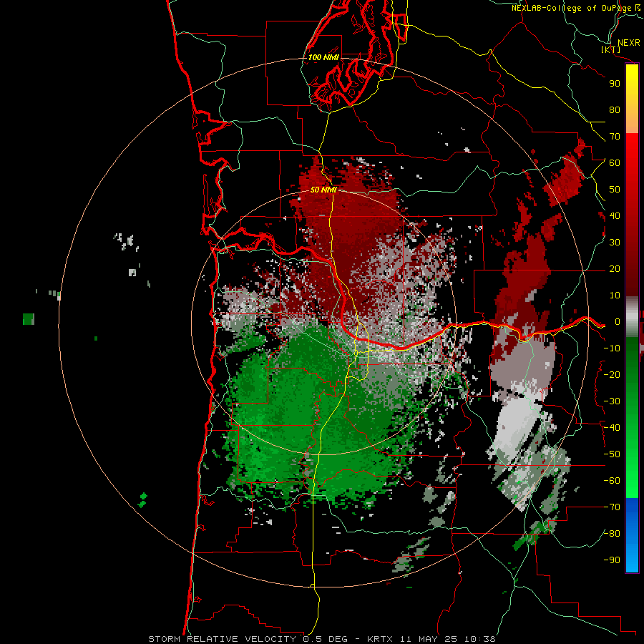Click the "0" value on the velocity scale
644x644 pixels.
[x=618, y=321]
